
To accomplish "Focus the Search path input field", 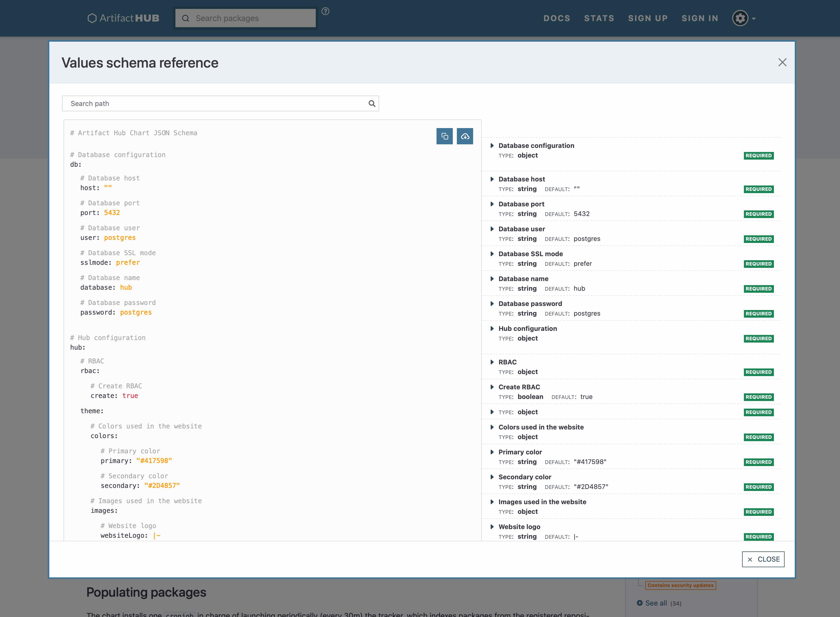I will tap(215, 103).
